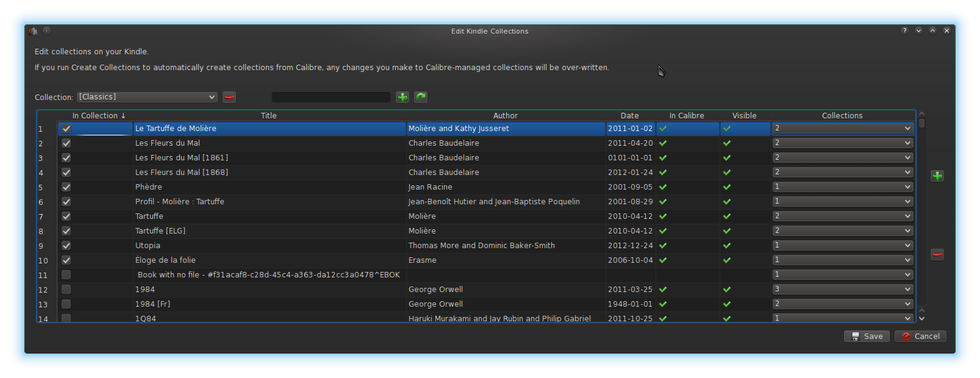Image resolution: width=980 pixels, height=378 pixels.
Task: Click the Save button
Action: click(867, 337)
